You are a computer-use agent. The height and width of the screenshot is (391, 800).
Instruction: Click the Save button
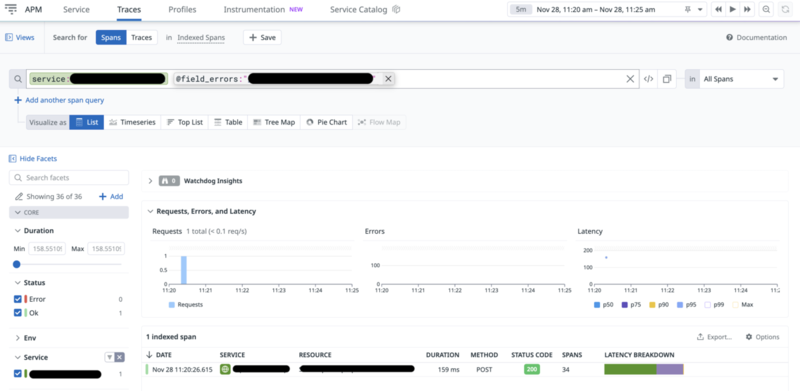point(262,37)
